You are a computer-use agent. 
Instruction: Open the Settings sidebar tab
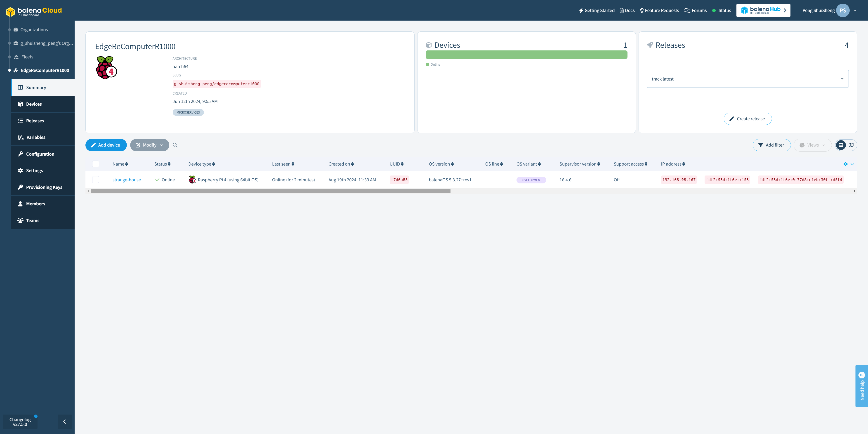43,170
